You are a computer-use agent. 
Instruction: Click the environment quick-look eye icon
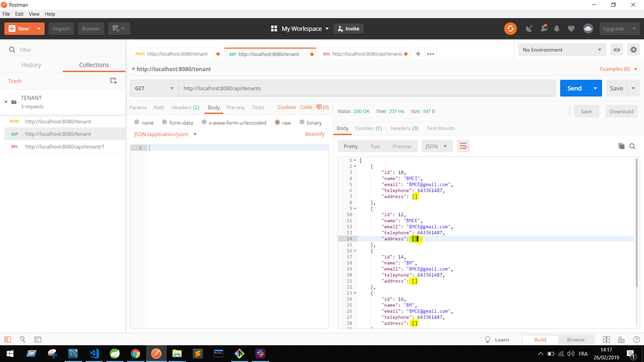tap(616, 50)
